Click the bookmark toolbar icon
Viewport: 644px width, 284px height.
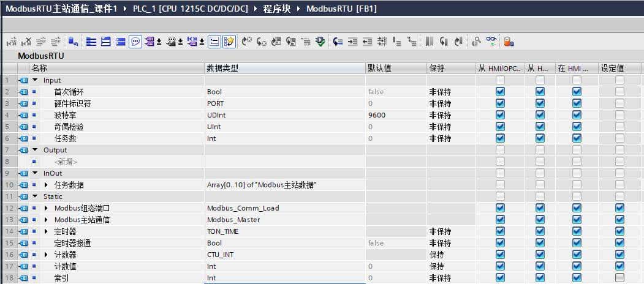coord(429,42)
